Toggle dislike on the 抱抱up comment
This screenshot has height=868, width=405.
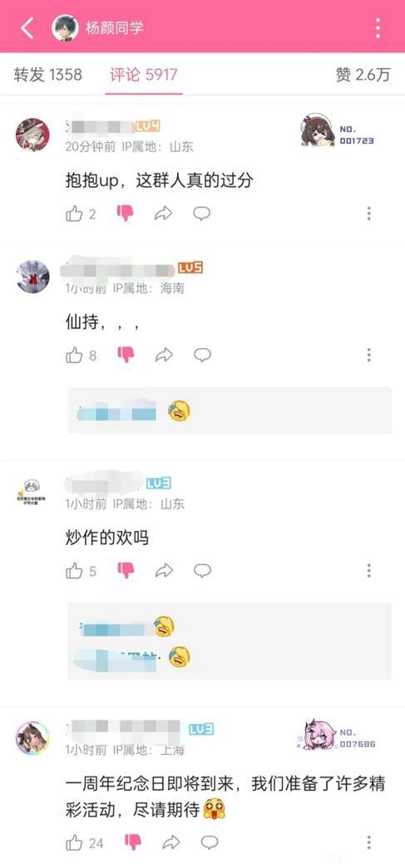pos(126,213)
